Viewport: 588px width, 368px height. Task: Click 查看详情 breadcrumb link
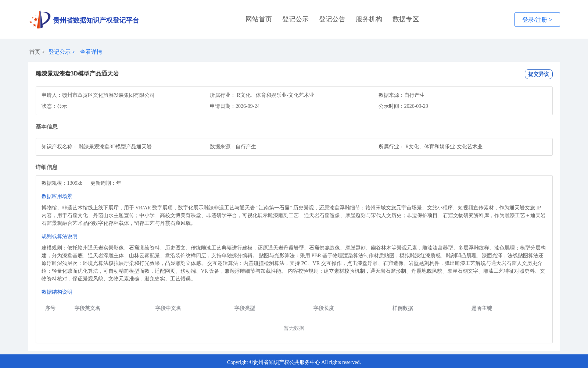coord(91,52)
